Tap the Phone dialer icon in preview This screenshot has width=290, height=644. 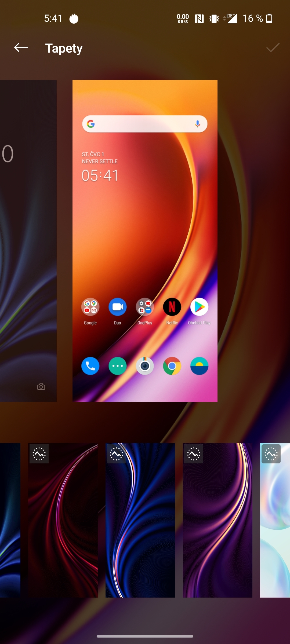click(x=90, y=366)
